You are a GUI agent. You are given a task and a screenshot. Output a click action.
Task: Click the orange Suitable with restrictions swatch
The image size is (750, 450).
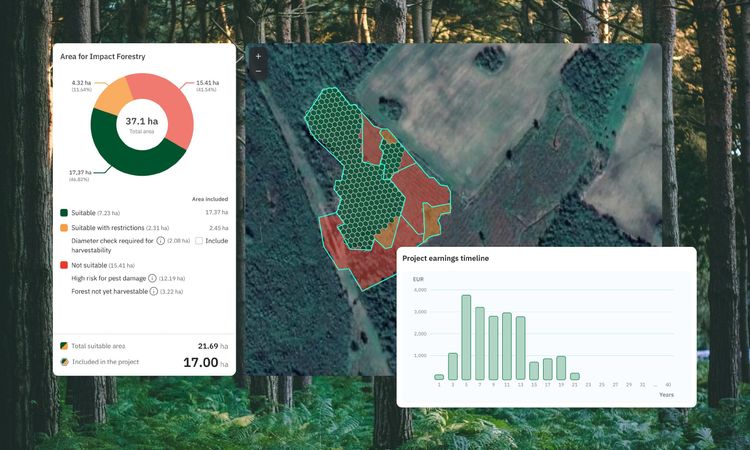pos(64,228)
